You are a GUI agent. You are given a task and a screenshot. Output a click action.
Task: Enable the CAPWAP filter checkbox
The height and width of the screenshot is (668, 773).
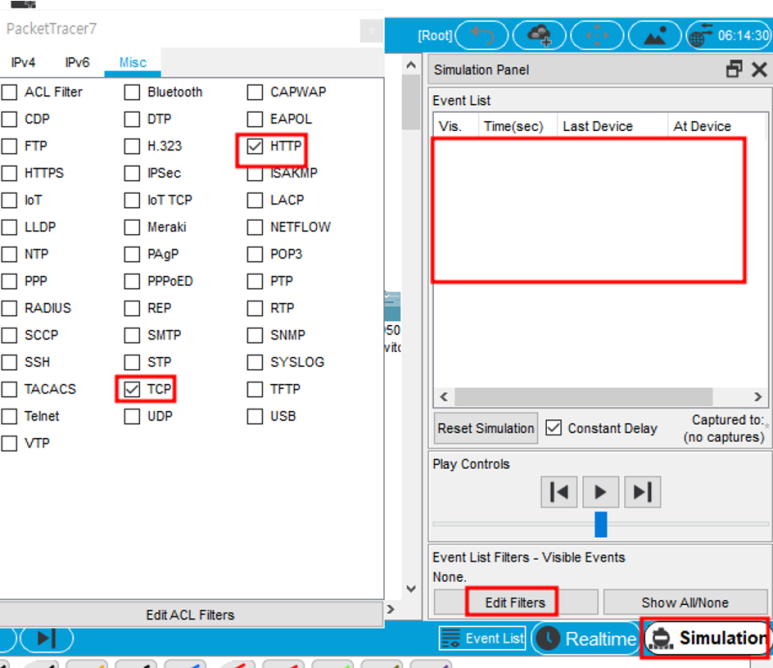[x=255, y=92]
